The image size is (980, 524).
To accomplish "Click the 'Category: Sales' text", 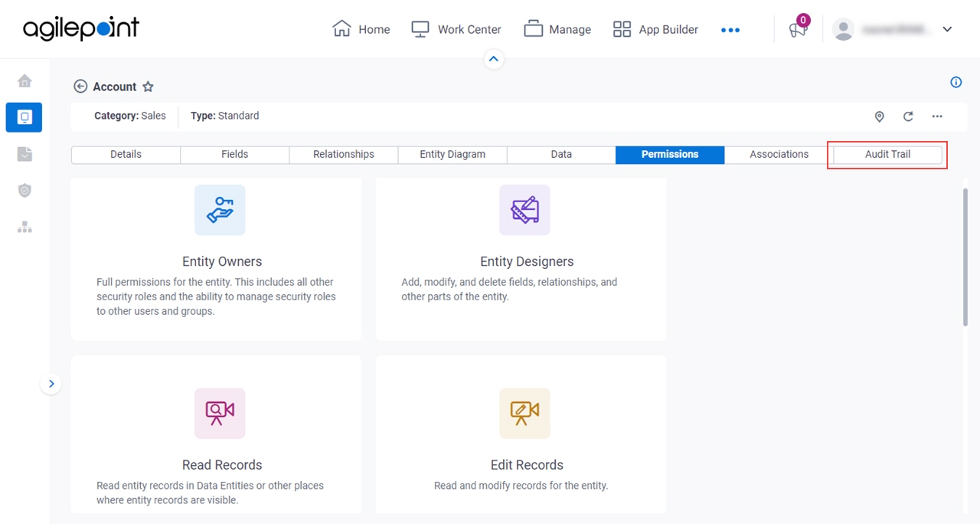I will (x=130, y=116).
